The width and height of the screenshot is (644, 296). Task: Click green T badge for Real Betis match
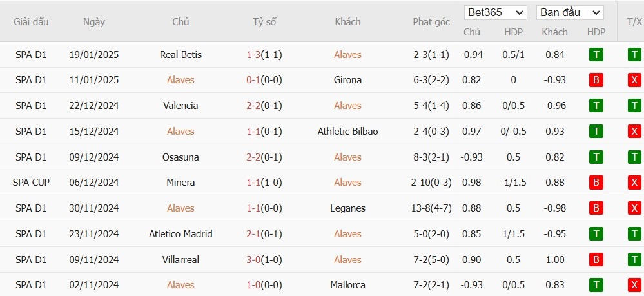point(596,55)
